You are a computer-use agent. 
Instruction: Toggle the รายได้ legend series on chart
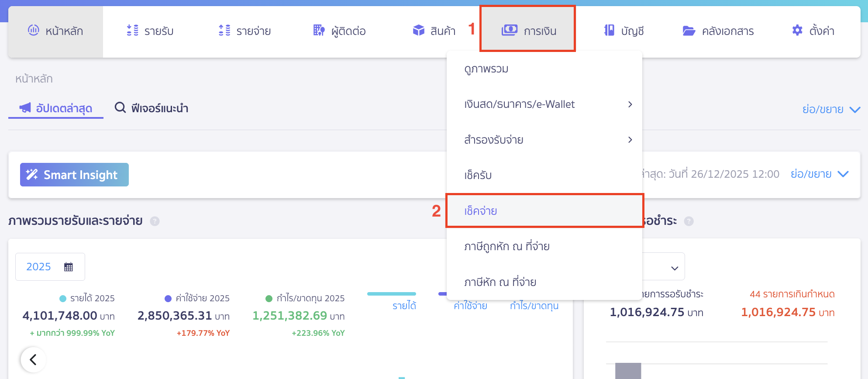[x=404, y=306]
